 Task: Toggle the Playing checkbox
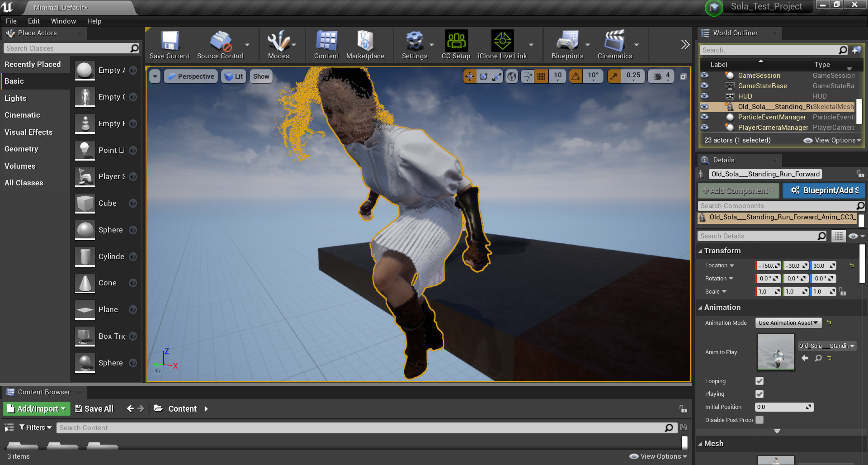[x=759, y=394]
